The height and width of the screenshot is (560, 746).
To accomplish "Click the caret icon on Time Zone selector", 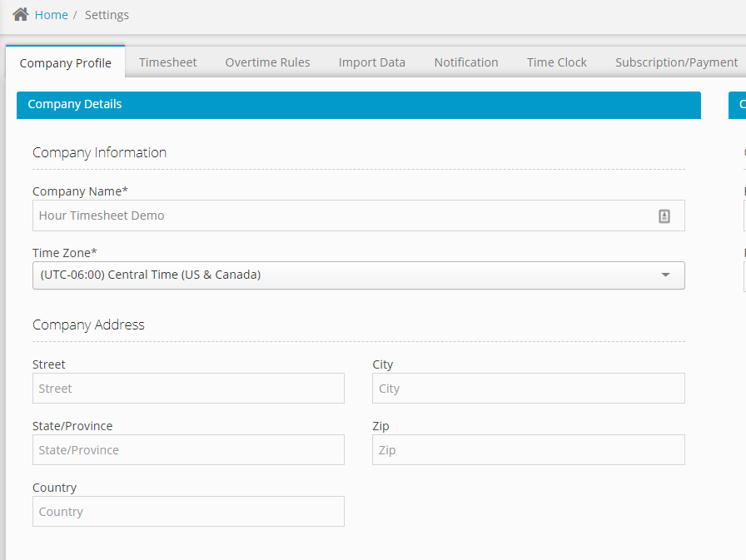I will pyautogui.click(x=665, y=275).
